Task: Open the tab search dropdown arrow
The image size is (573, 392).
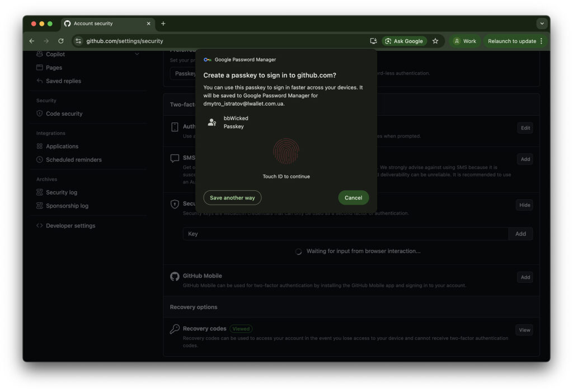Action: (542, 23)
